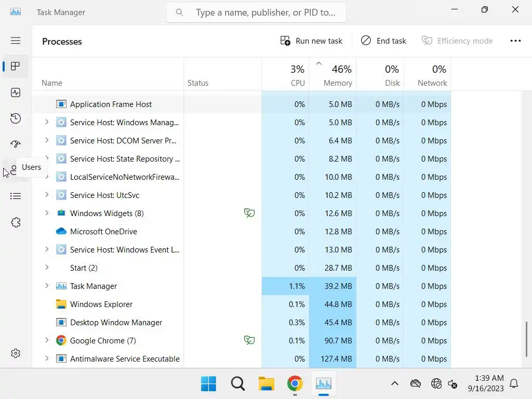The width and height of the screenshot is (532, 399).
Task: Click efficiency leaf icon on Windows Widgets row
Action: pos(249,213)
